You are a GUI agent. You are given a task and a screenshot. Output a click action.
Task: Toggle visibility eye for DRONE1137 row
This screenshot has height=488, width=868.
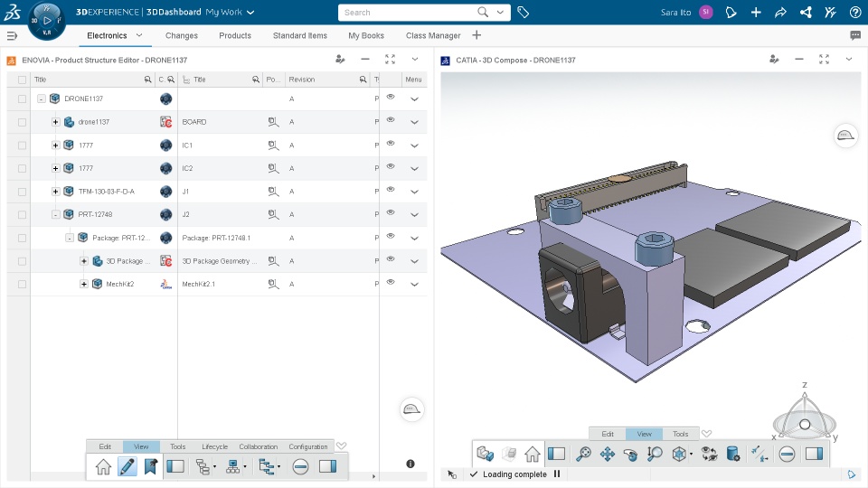tap(391, 97)
